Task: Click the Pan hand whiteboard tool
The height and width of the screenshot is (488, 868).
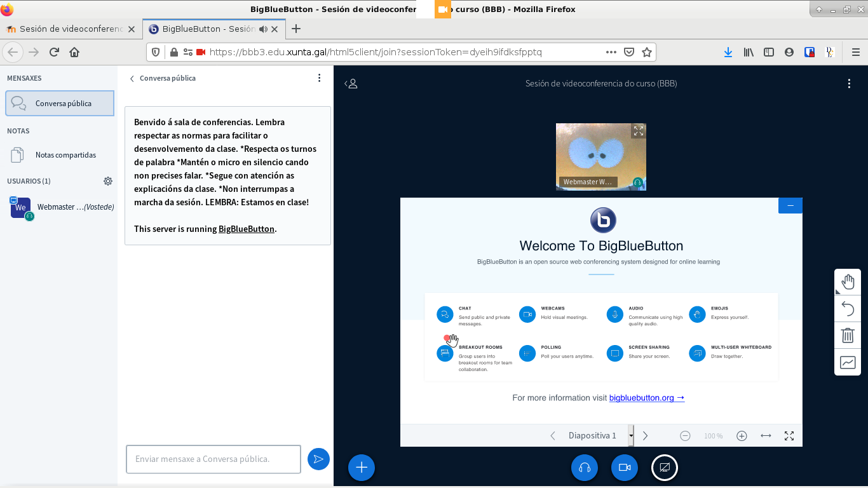Action: (848, 282)
